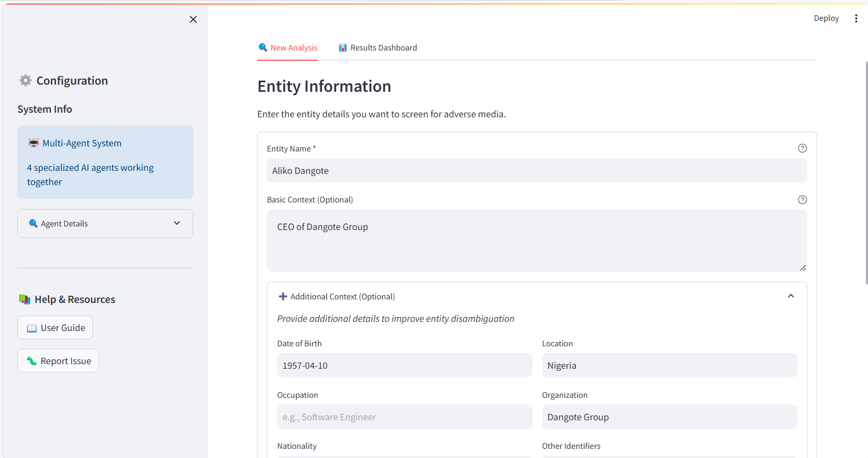Click the Date of Birth field
This screenshot has height=458, width=868.
click(404, 366)
